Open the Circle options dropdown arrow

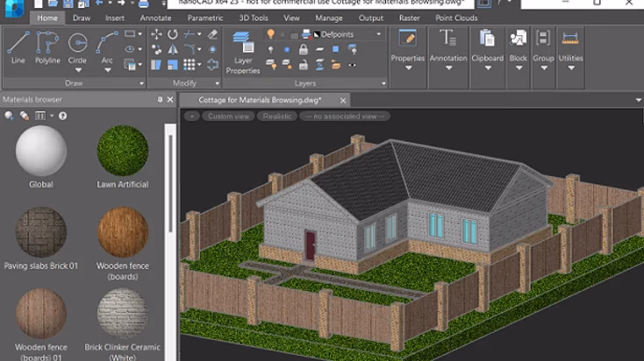click(77, 70)
